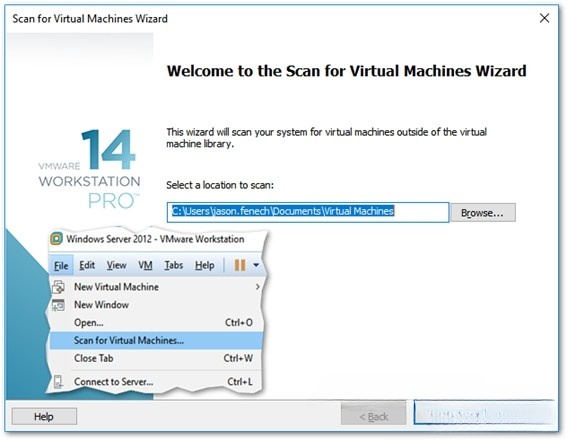568x440 pixels.
Task: Choose New Window from the File menu
Action: pos(155,305)
